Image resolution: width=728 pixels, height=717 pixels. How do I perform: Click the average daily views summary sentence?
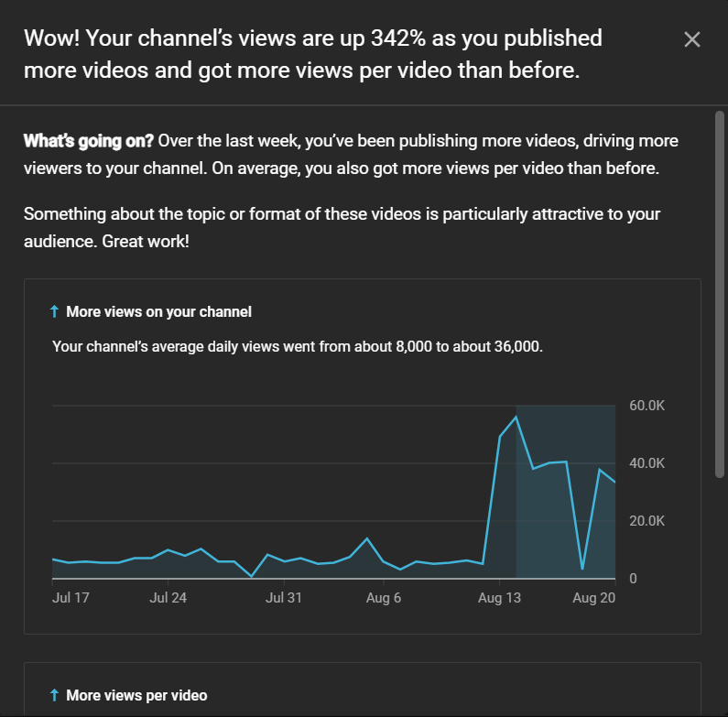point(297,346)
